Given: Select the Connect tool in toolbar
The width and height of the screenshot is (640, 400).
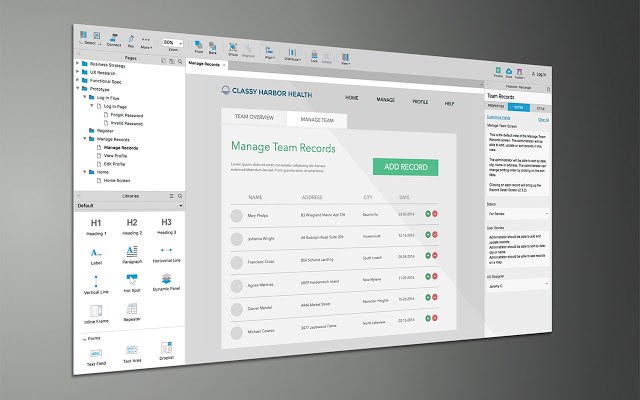Looking at the screenshot, I should (x=114, y=40).
